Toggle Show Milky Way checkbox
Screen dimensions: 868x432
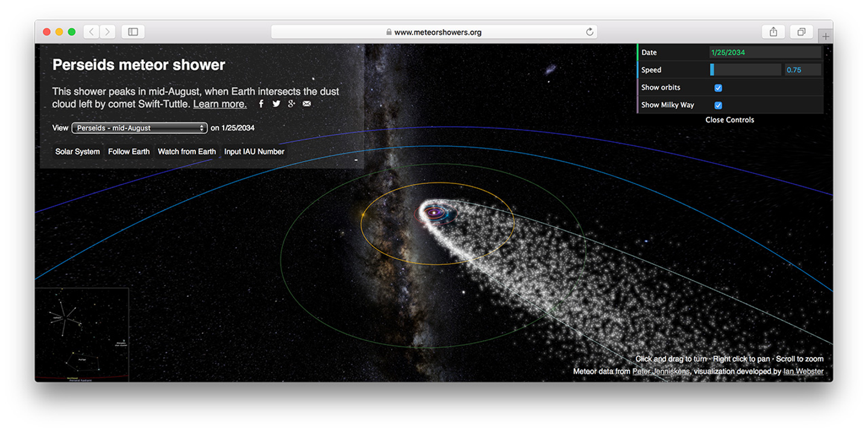click(x=719, y=105)
